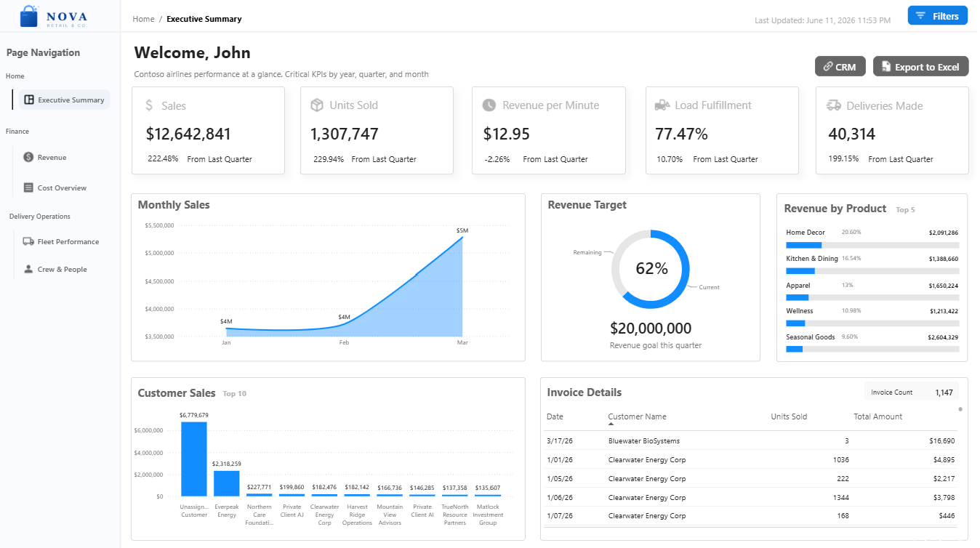
Task: Click the box icon on Units Sold card
Action: tap(317, 105)
